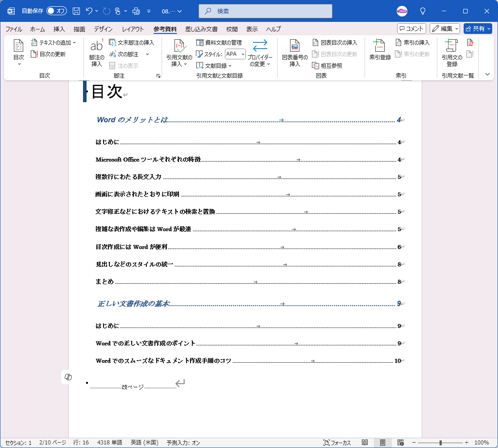Image resolution: width=498 pixels, height=448 pixels.
Task: Collapse the ribbon with the chevron
Action: (488, 75)
